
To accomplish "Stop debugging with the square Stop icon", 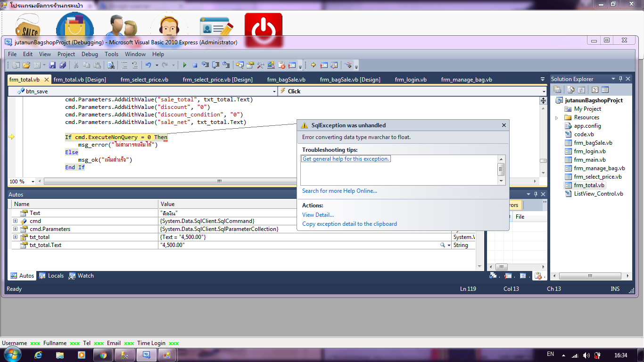I will [195, 65].
